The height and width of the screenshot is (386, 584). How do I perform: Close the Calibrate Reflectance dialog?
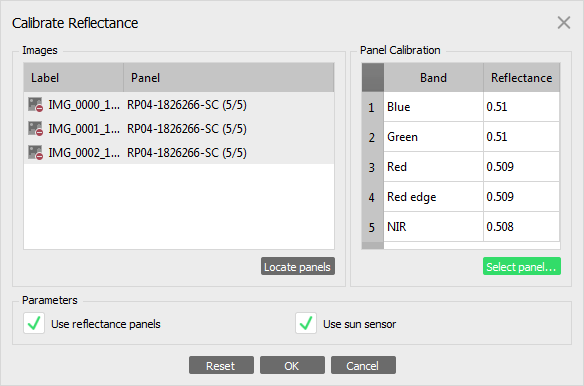(564, 23)
